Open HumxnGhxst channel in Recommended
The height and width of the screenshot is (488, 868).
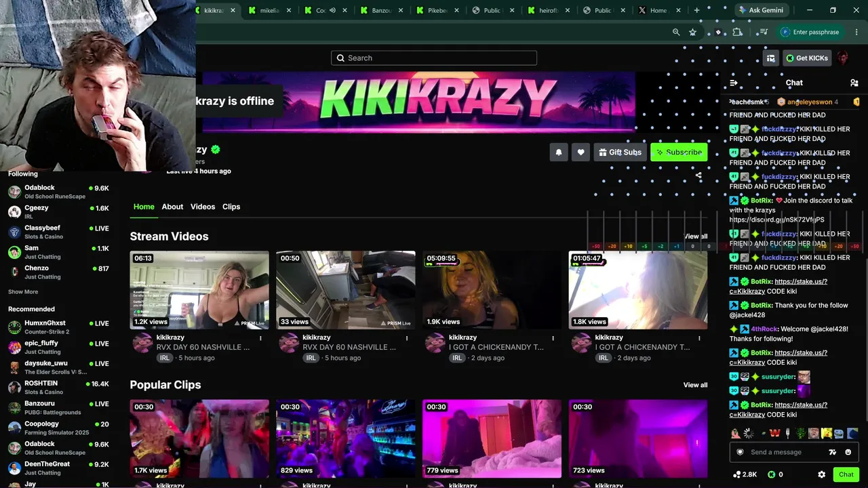tap(58, 327)
